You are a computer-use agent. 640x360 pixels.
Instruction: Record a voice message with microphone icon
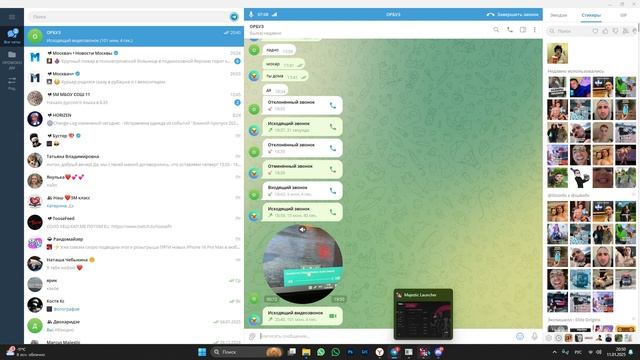click(x=534, y=336)
